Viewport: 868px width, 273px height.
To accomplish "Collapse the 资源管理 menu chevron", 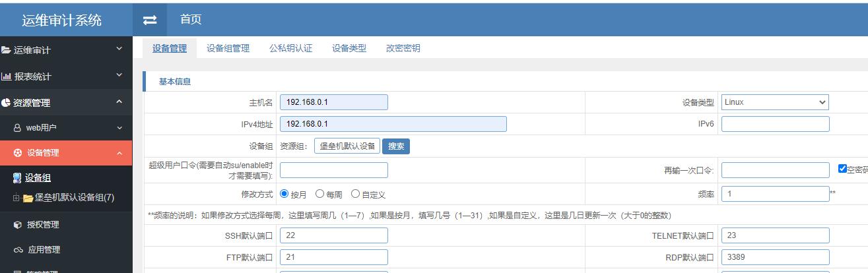I will pos(119,102).
